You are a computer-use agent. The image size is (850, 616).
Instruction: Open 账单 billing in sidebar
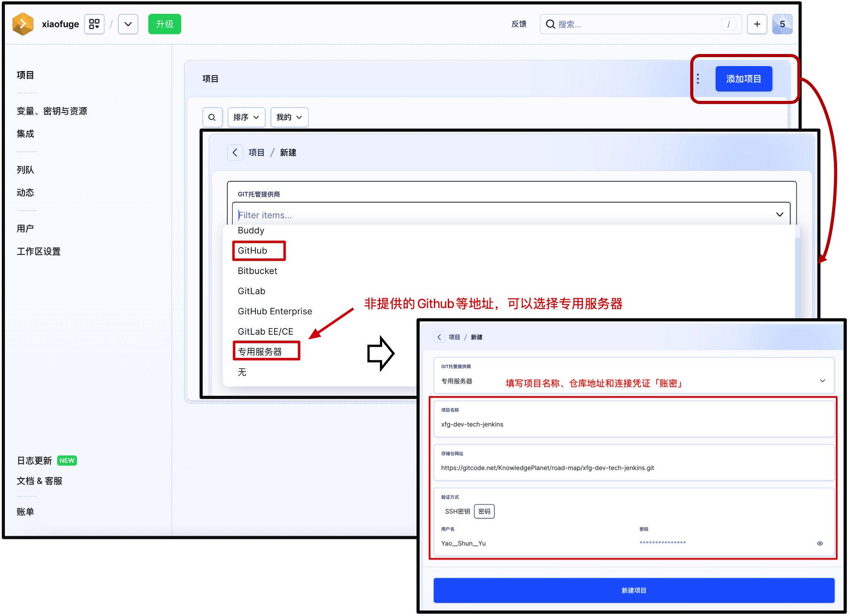tap(25, 512)
